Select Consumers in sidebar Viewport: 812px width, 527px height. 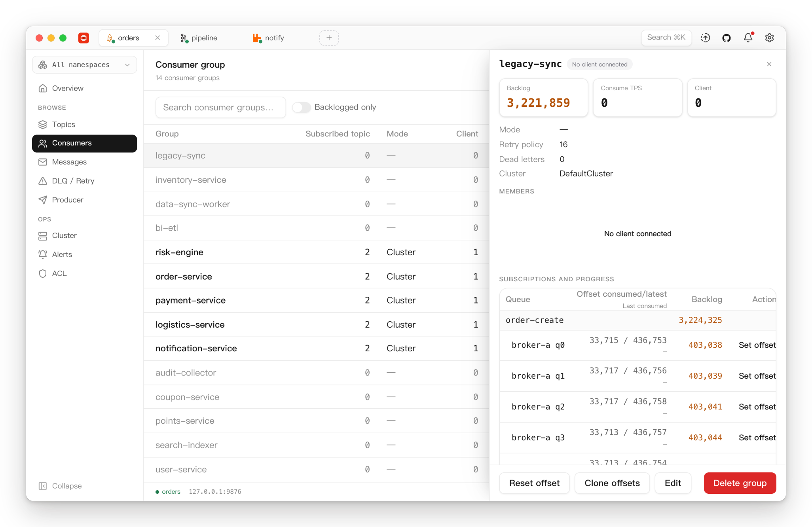84,143
